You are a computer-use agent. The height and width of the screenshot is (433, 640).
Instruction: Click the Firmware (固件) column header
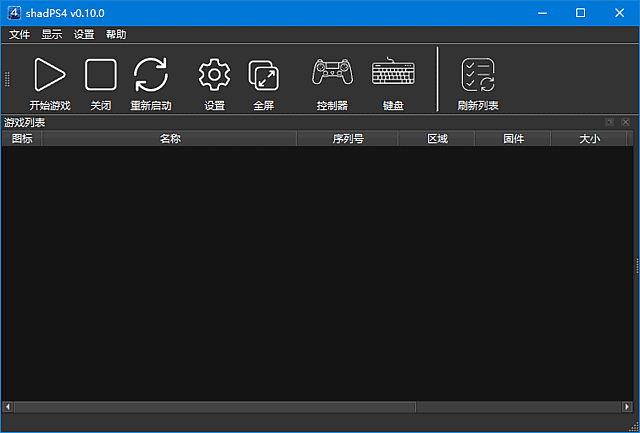(513, 139)
